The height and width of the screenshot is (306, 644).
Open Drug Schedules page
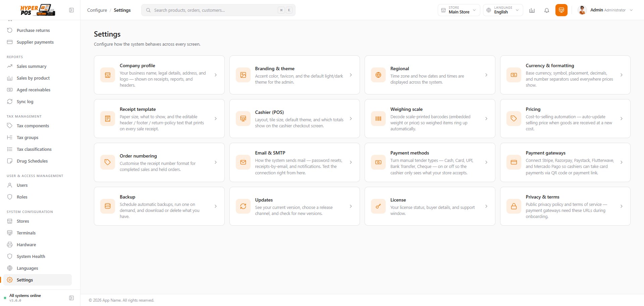click(x=38, y=161)
